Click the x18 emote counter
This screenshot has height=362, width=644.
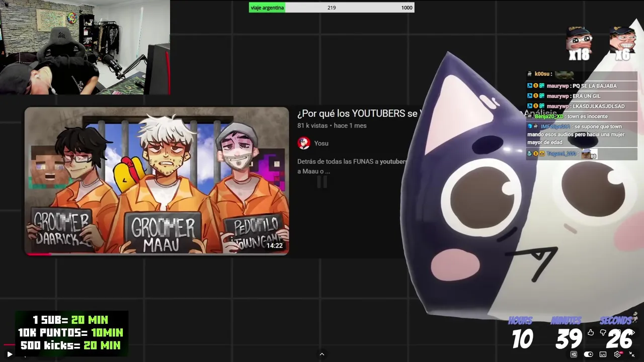pos(579,54)
